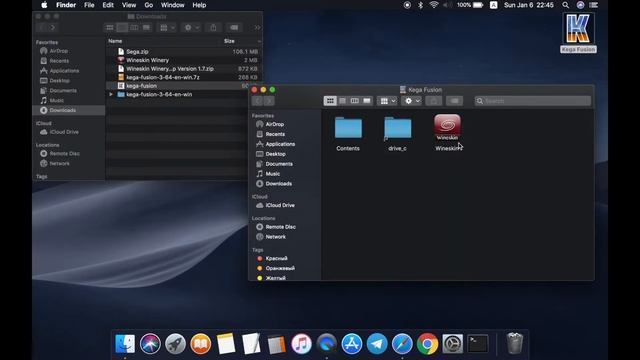The image size is (640, 360).
Task: Switch Kega Fusion window to column view
Action: tap(355, 101)
